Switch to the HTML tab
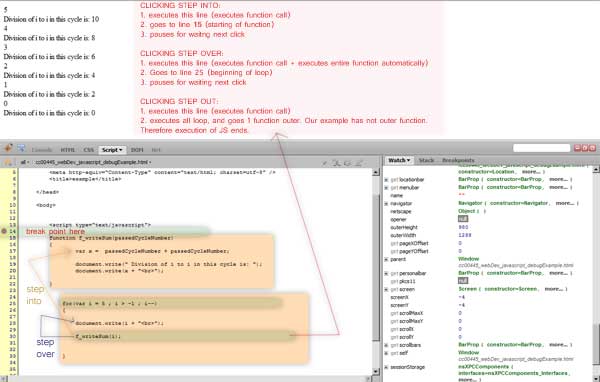Image resolution: width=600 pixels, height=382 pixels. tap(68, 150)
